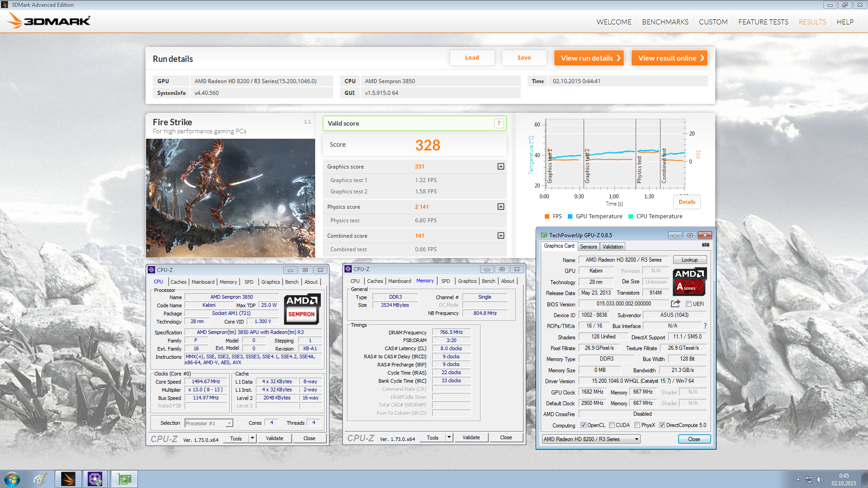Click the 3DMark logo in the header
The width and height of the screenshot is (868, 488).
49,21
